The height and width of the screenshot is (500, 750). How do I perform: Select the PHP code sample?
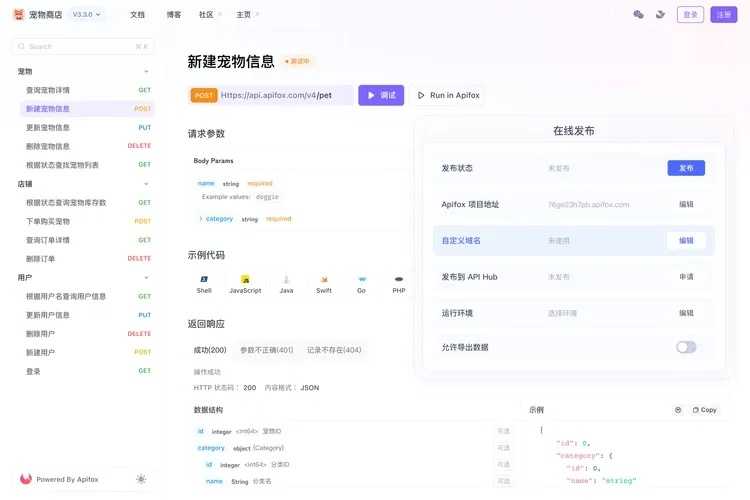click(398, 284)
